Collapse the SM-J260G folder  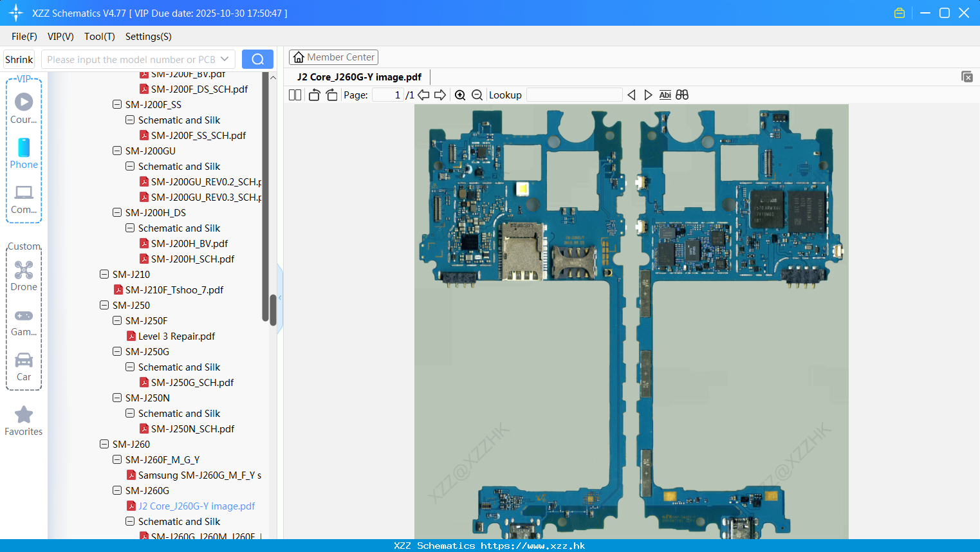(x=117, y=490)
